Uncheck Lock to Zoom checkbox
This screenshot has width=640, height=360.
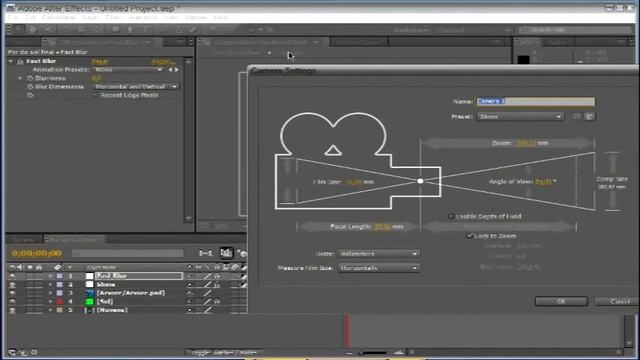coord(469,236)
